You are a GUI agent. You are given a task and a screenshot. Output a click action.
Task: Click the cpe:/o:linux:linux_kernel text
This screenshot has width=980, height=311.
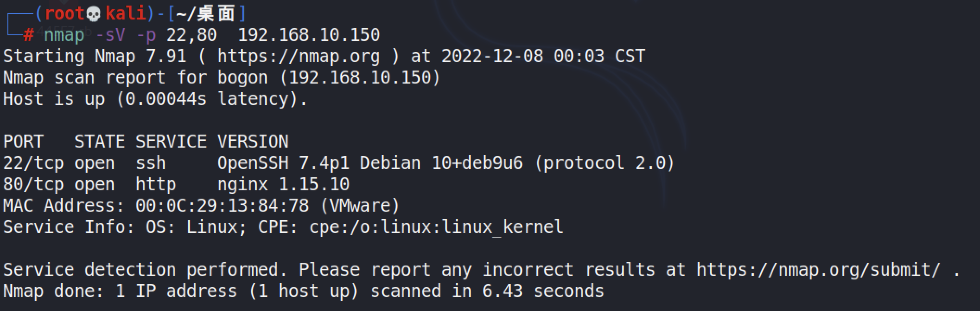tap(436, 227)
